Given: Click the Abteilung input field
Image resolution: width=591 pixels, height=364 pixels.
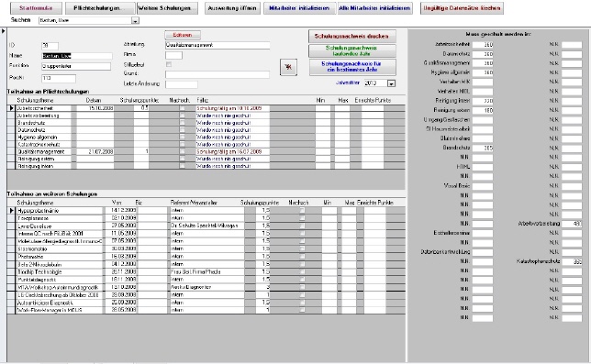Looking at the screenshot, I should pos(217,45).
